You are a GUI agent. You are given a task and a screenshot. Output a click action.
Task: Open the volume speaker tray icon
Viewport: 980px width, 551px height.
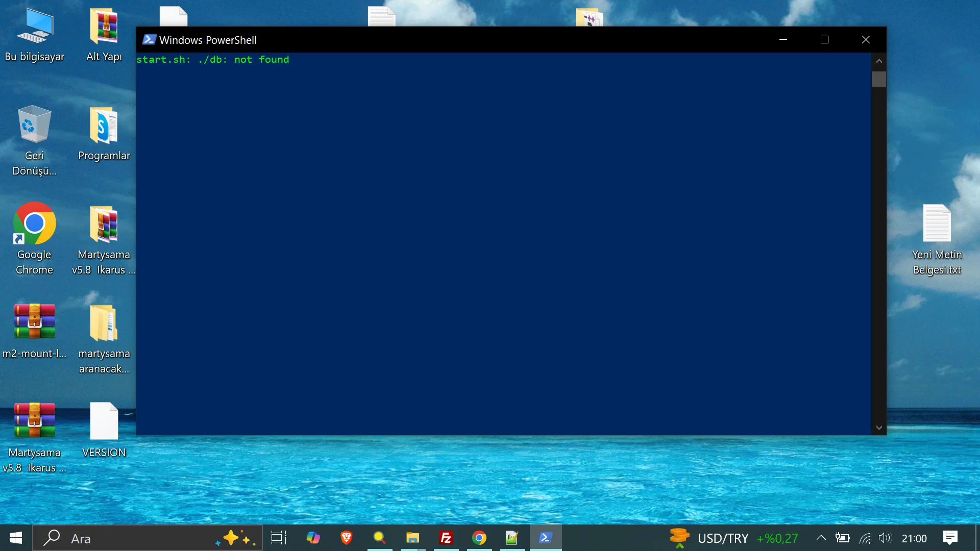(x=885, y=538)
